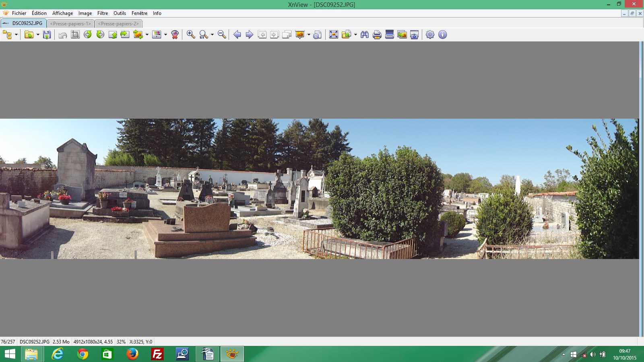Open image properties document icon
This screenshot has width=644, height=362.
coord(318,35)
